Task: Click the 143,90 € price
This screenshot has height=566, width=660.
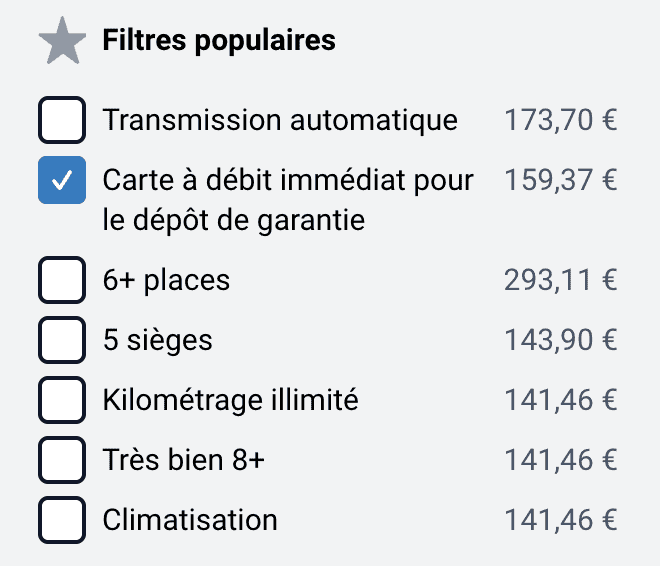Action: [x=560, y=340]
